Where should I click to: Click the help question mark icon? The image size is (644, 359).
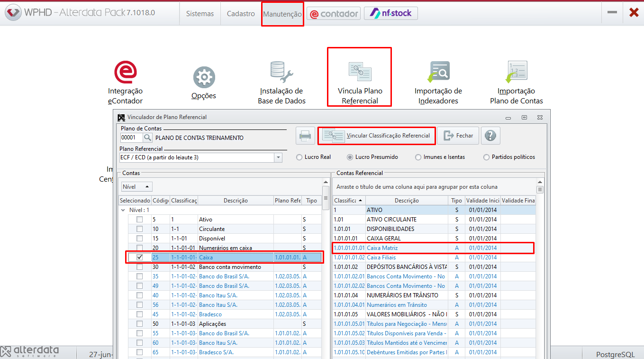point(490,136)
